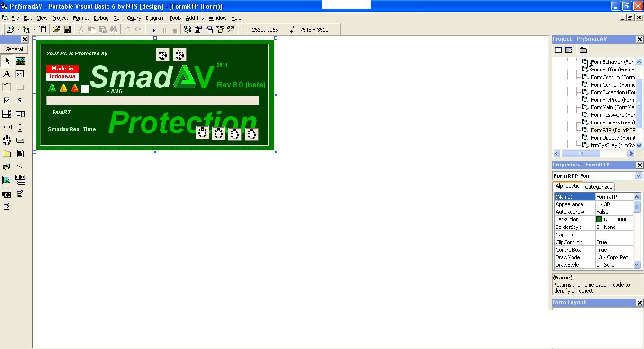Viewport: 644px width, 349px height.
Task: Open the Add Project dropdown arrow
Action: [x=18, y=29]
